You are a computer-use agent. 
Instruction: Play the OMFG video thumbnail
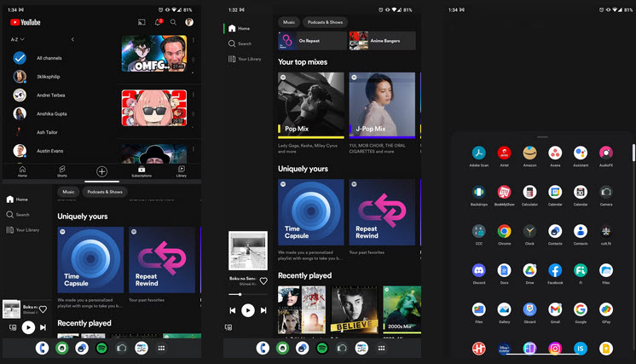pyautogui.click(x=154, y=53)
